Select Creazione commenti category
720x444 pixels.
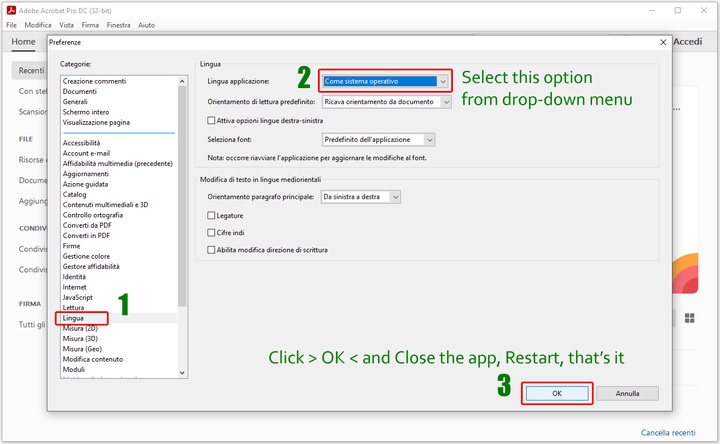(94, 81)
